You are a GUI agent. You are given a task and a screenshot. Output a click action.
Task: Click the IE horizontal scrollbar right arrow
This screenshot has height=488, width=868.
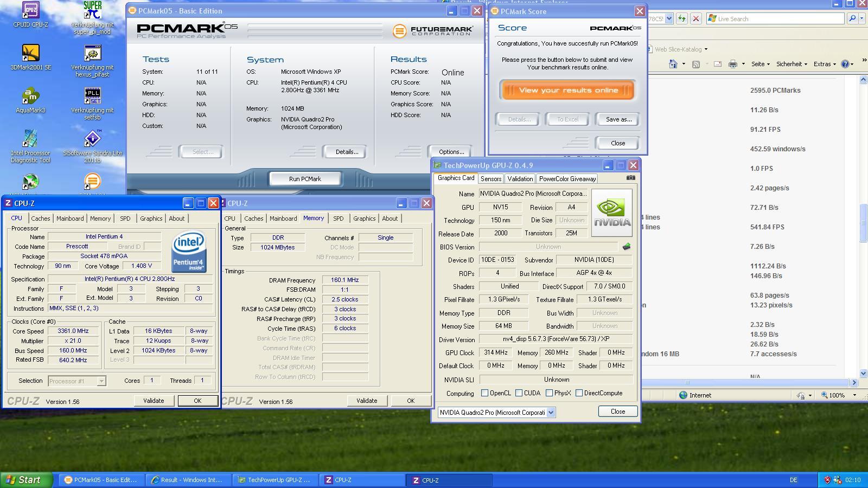pos(854,383)
